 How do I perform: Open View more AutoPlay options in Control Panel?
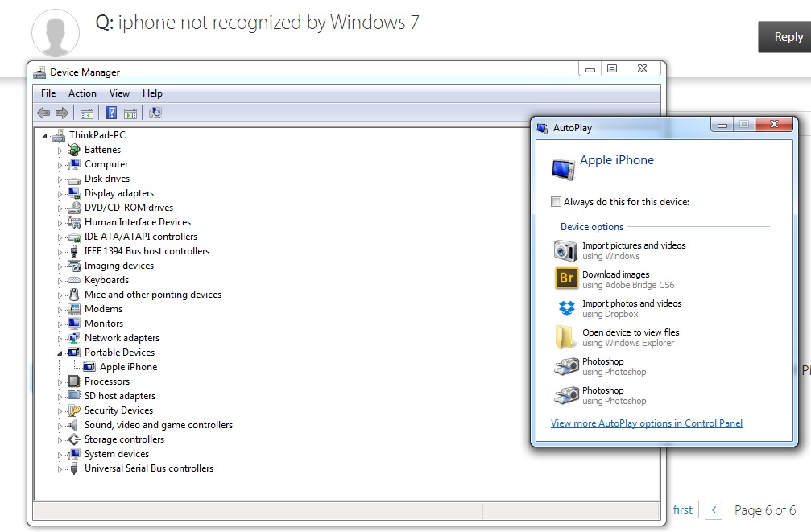[646, 423]
